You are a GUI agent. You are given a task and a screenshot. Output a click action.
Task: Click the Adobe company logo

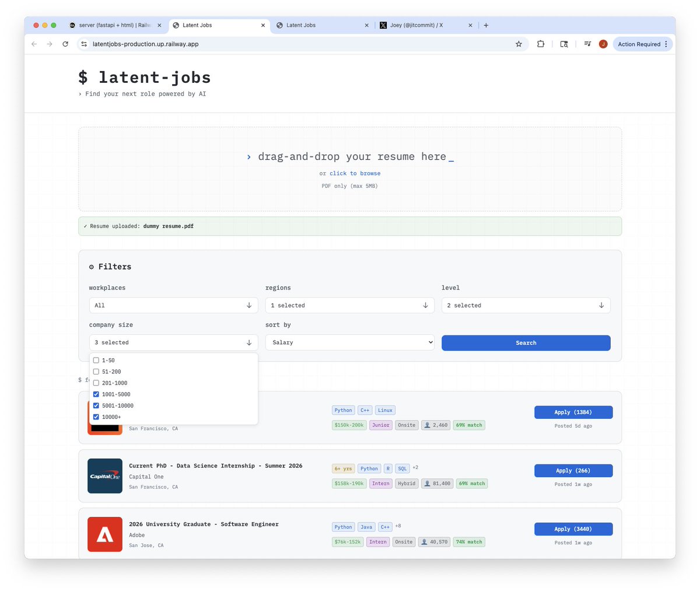coord(105,534)
